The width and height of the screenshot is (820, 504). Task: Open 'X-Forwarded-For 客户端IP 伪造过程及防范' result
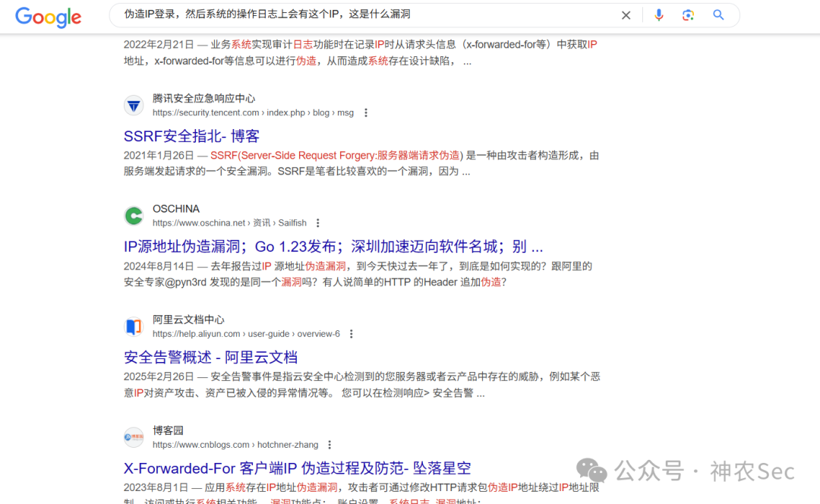[297, 468]
